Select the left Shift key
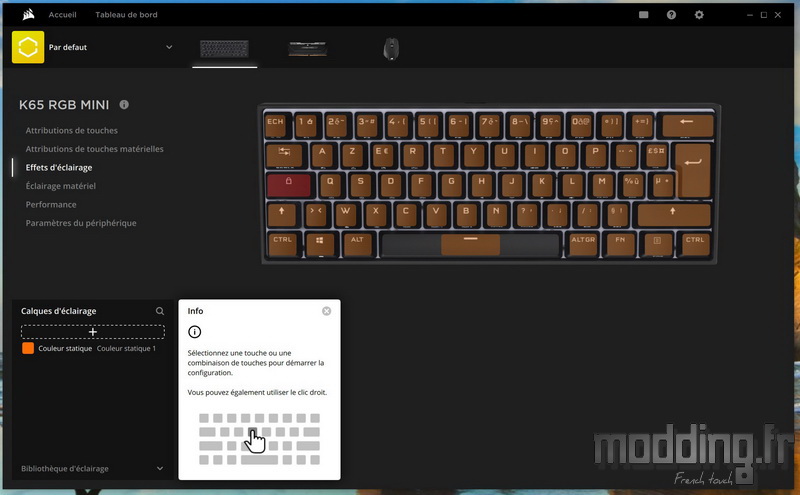The height and width of the screenshot is (495, 800). (281, 214)
